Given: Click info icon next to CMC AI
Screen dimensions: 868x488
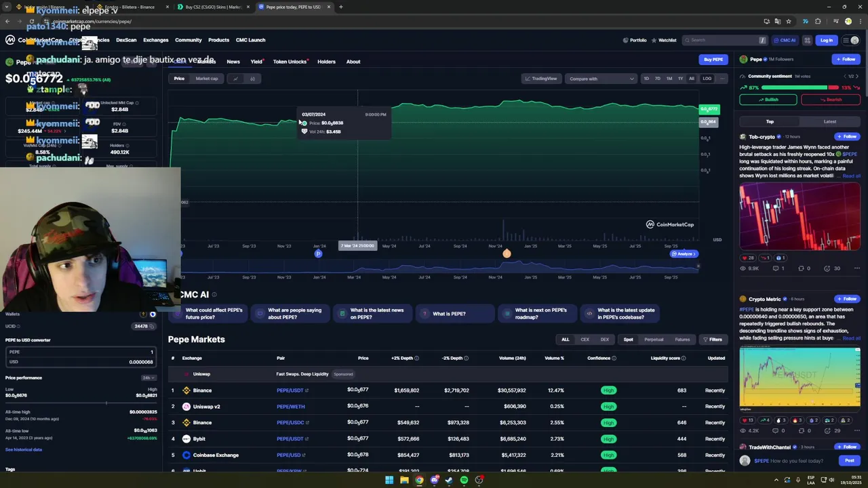Looking at the screenshot, I should [x=214, y=295].
